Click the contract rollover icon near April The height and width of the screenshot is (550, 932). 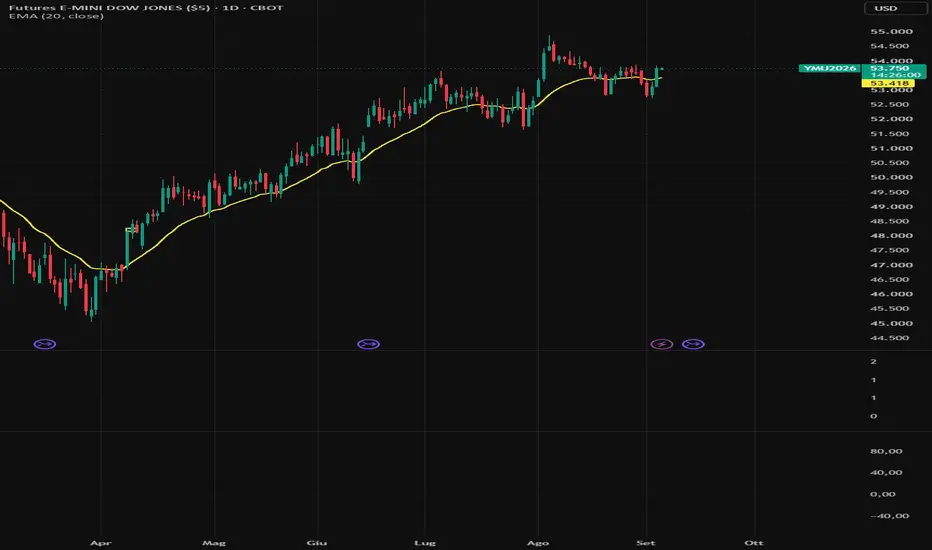pos(45,344)
